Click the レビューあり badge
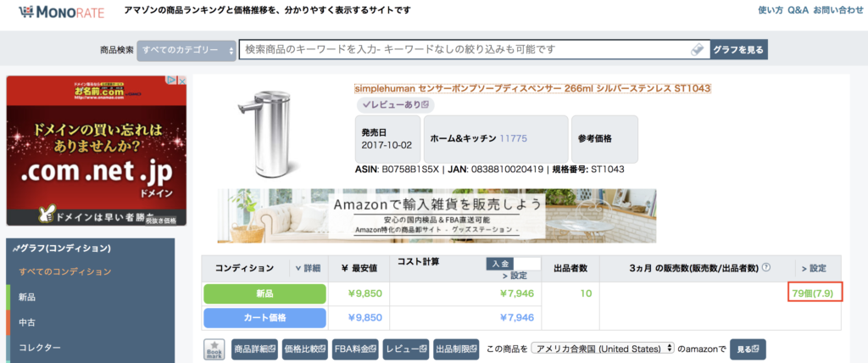 click(x=395, y=104)
